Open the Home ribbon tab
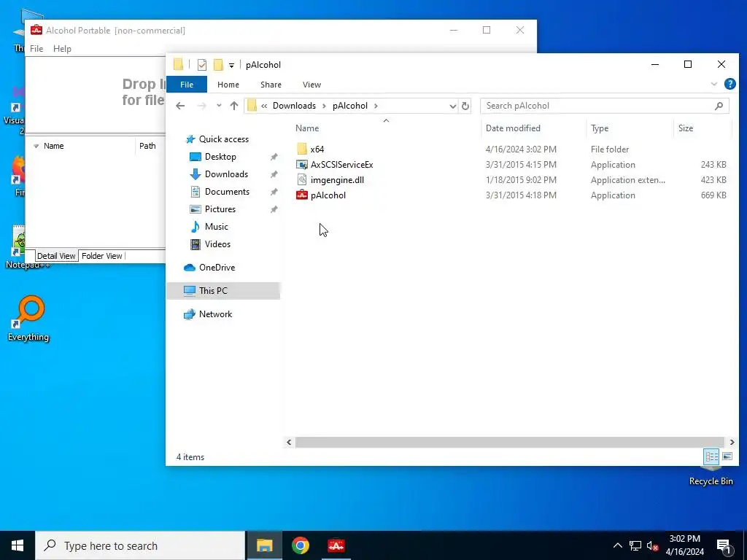 (228, 85)
